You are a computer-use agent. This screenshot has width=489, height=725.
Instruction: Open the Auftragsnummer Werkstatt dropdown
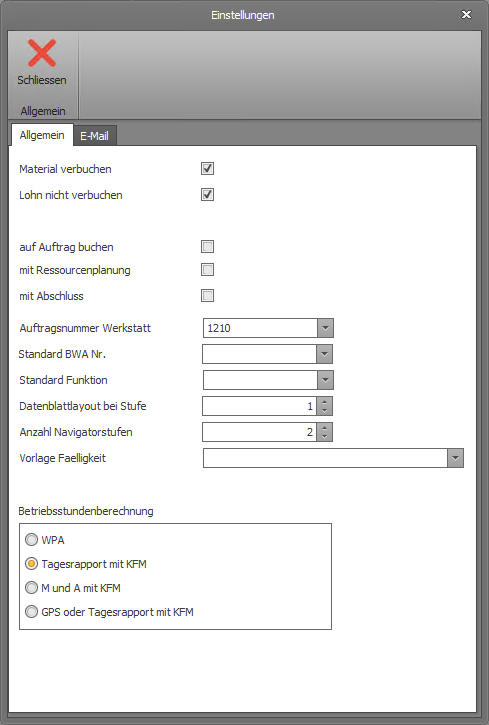pos(325,328)
